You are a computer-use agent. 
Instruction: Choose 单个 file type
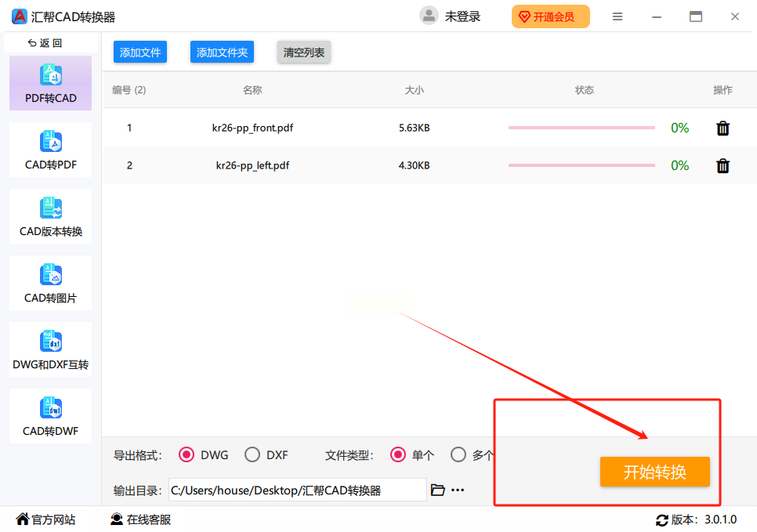pos(412,454)
